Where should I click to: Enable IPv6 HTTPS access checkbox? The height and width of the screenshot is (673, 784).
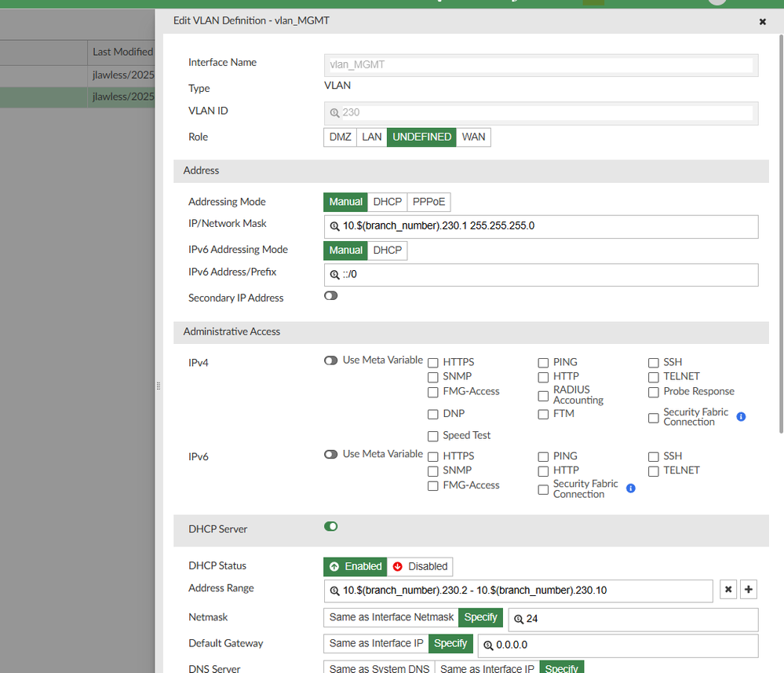(x=433, y=457)
